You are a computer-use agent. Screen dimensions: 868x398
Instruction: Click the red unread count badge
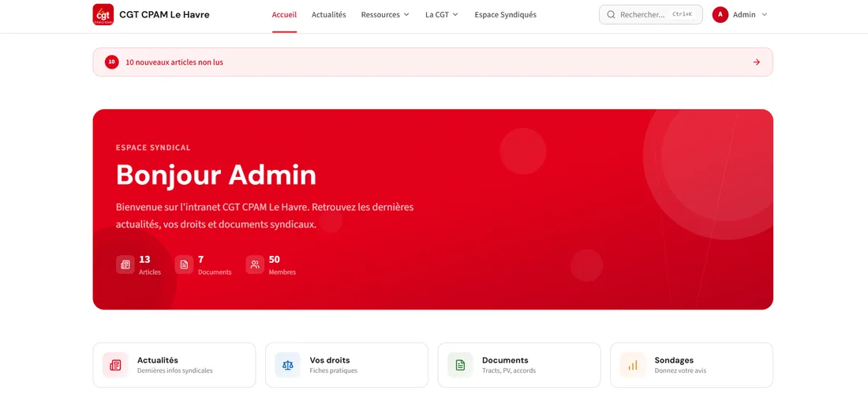[112, 62]
